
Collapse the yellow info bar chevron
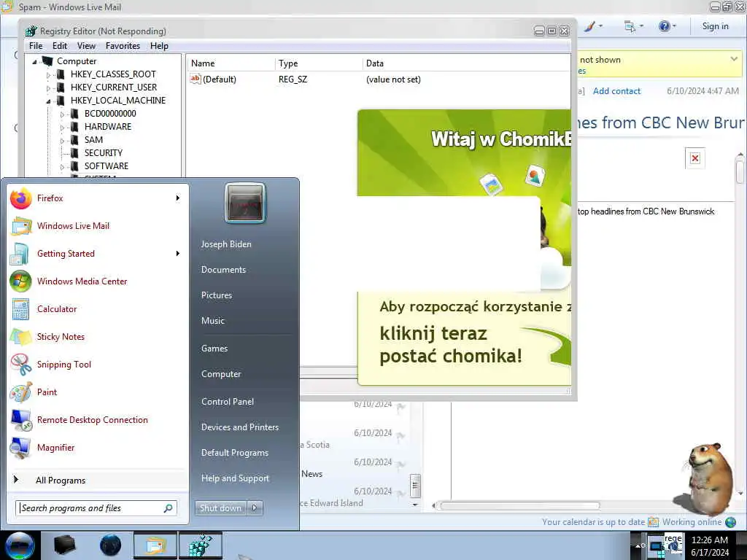734,59
